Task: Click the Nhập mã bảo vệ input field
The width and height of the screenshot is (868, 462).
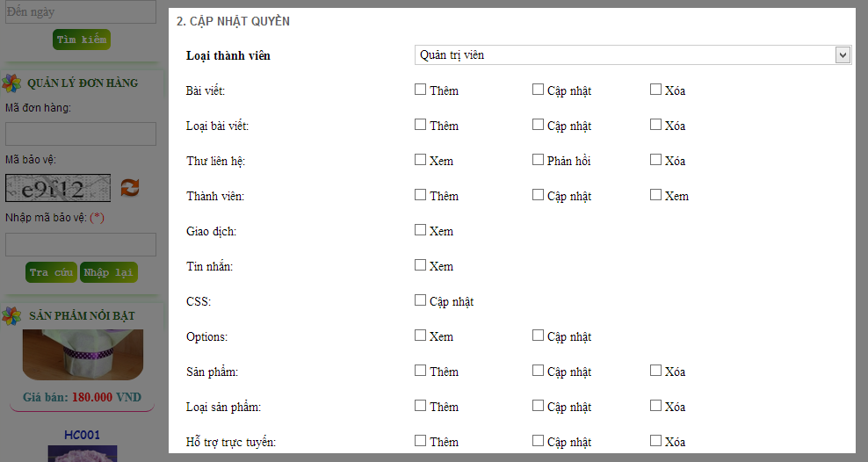Action: pos(81,244)
